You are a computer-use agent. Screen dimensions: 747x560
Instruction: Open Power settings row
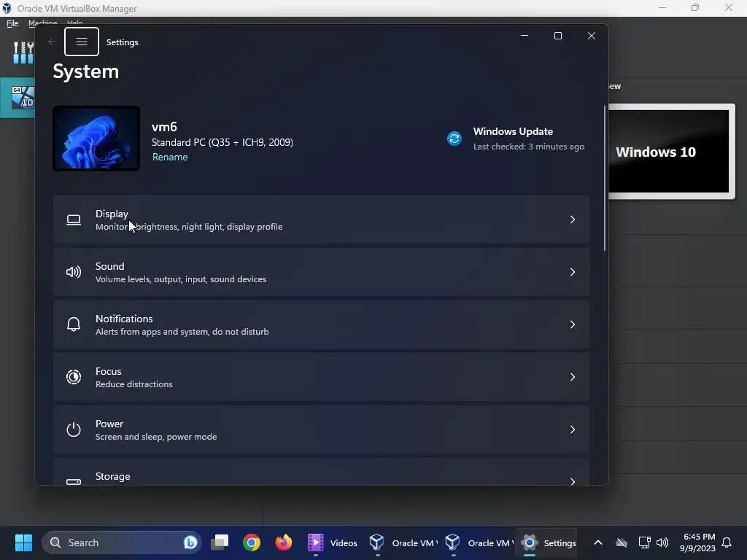point(322,429)
